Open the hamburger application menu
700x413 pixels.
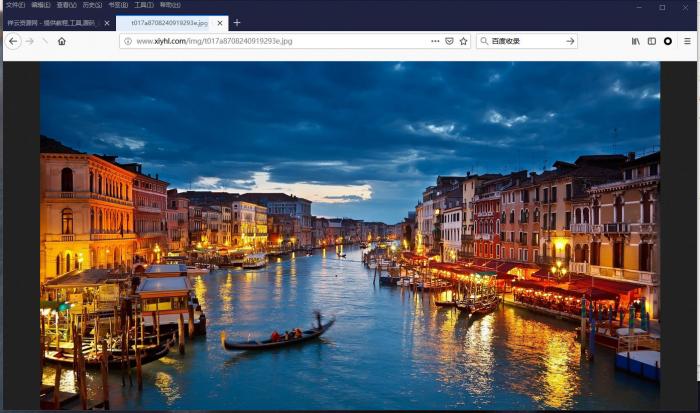pos(687,41)
